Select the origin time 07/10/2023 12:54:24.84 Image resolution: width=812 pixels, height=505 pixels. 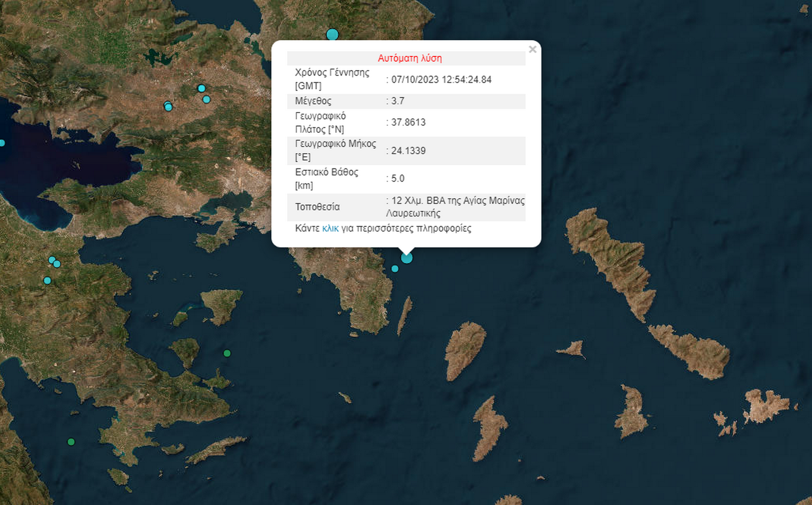pyautogui.click(x=443, y=79)
